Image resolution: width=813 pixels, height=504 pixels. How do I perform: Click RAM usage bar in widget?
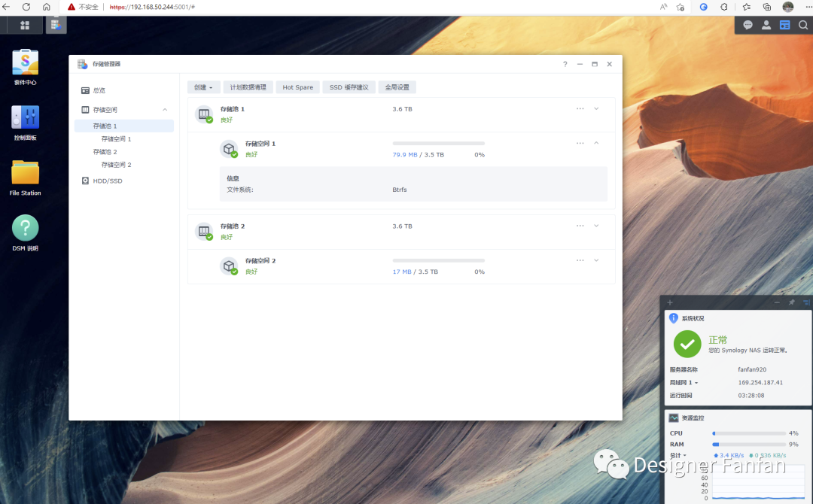[749, 445]
